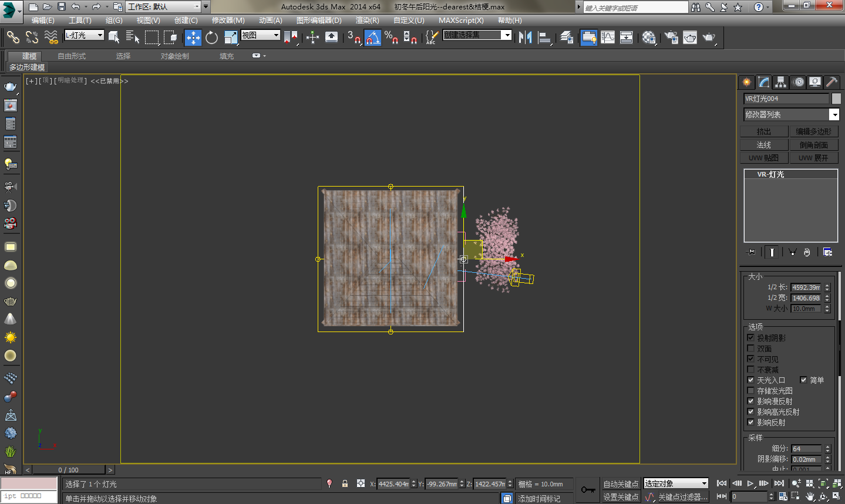Click the 编辑多边形 button

pyautogui.click(x=813, y=131)
